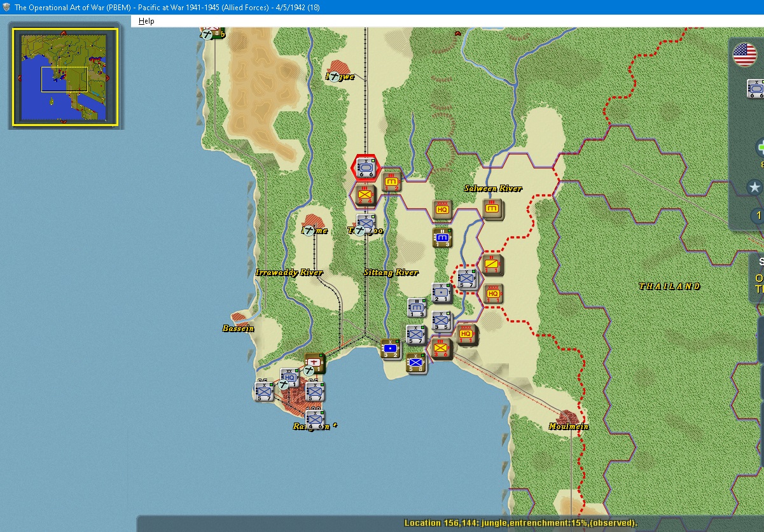Select the enemy HQ 1-1 near the coast

point(466,335)
